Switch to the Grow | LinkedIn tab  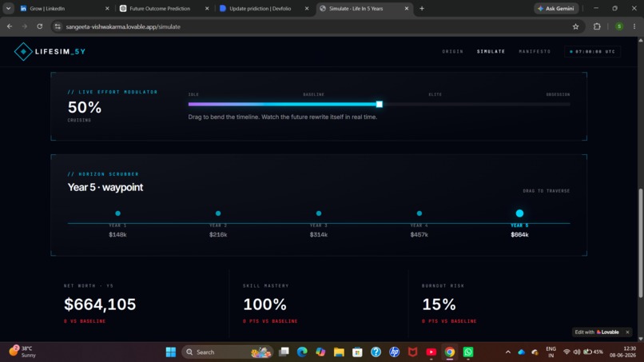tap(60, 8)
